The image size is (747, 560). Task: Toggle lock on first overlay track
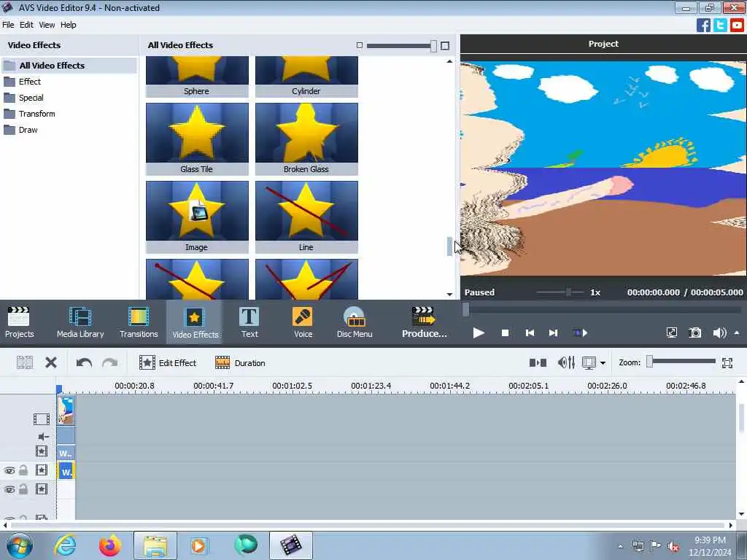pyautogui.click(x=23, y=470)
